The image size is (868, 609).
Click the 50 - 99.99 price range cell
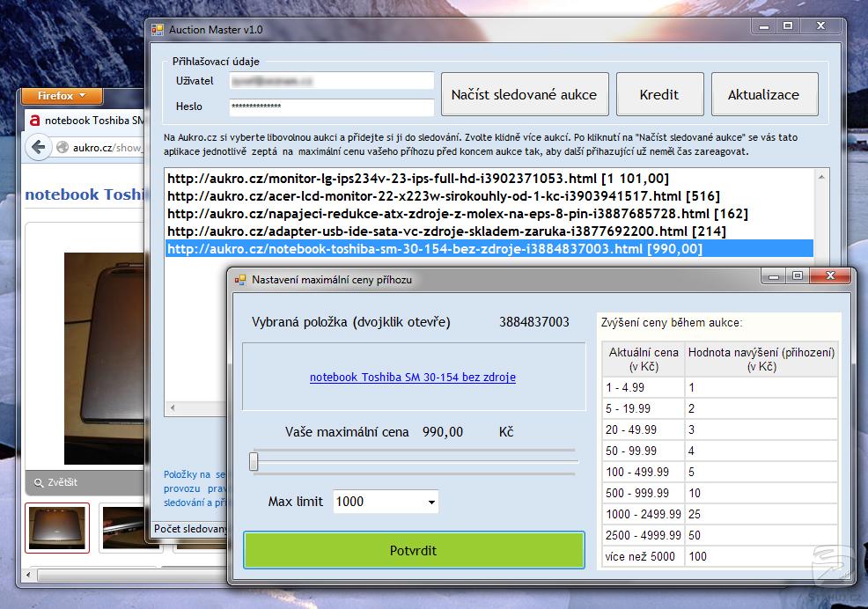pos(644,451)
